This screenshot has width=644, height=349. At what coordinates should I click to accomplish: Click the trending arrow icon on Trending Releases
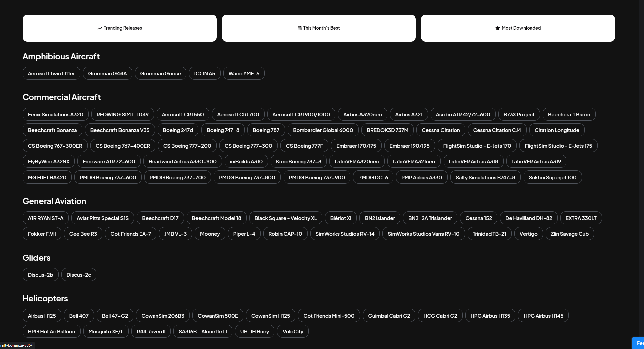point(99,28)
